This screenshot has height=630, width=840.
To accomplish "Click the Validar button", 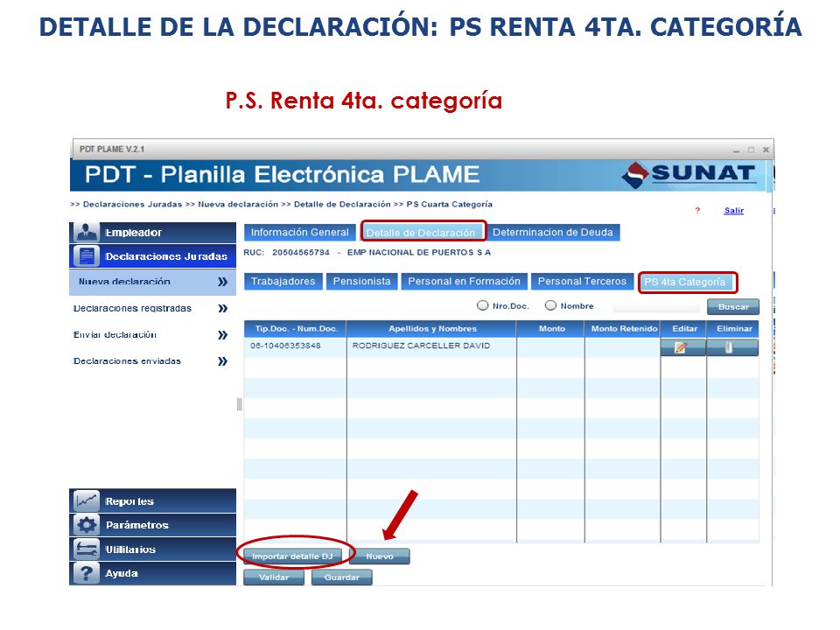I will pos(274,577).
